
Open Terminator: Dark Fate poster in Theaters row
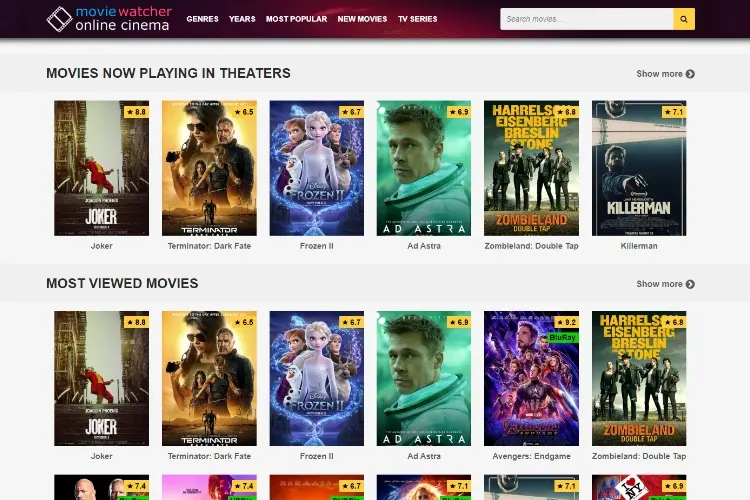(209, 168)
